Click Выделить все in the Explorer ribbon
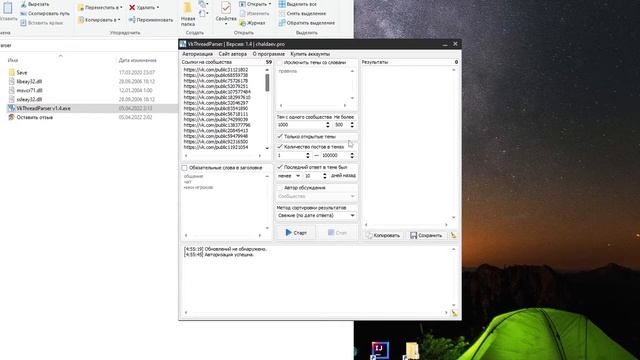This screenshot has width=640, height=360. pos(298,4)
